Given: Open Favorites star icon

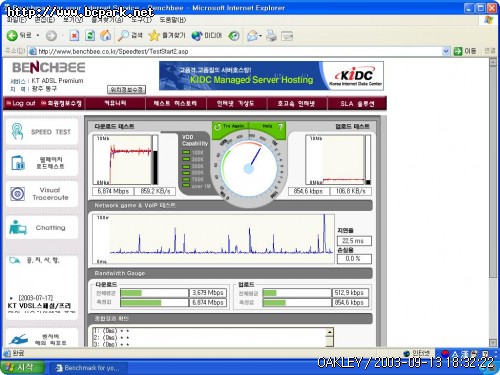Looking at the screenshot, I should coord(154,35).
